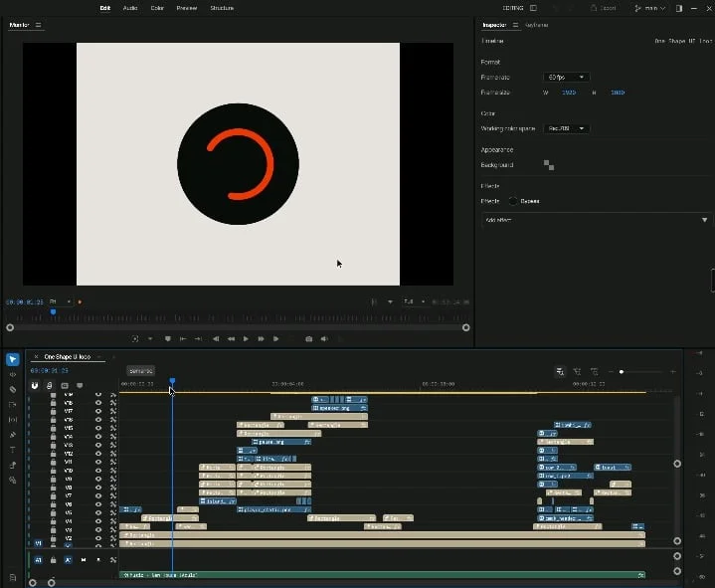Add a marker from monitor transport controls
Viewport: 715px width, 588px height.
(x=168, y=339)
